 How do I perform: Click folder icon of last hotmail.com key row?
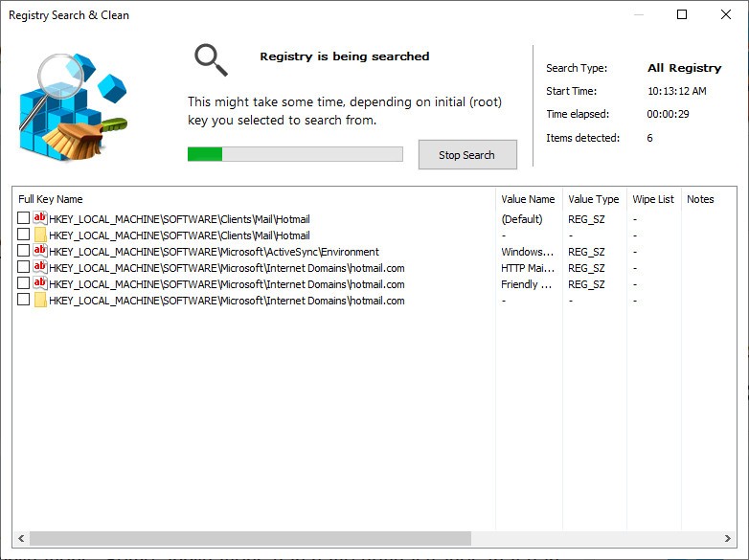(x=40, y=301)
